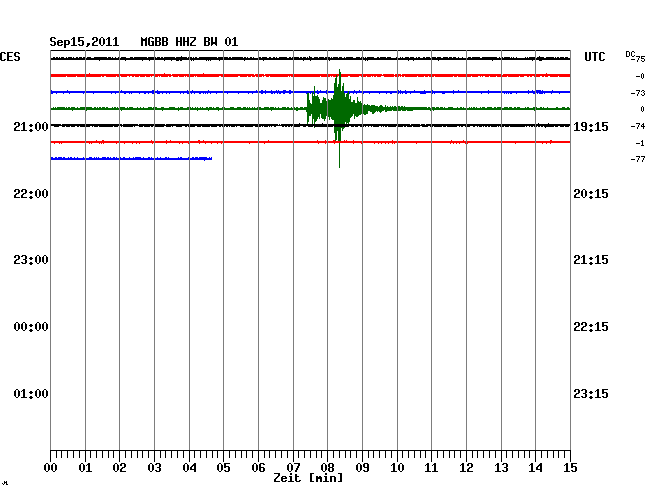
Task: Click the 23:15 UTC time label
Action: pos(591,393)
